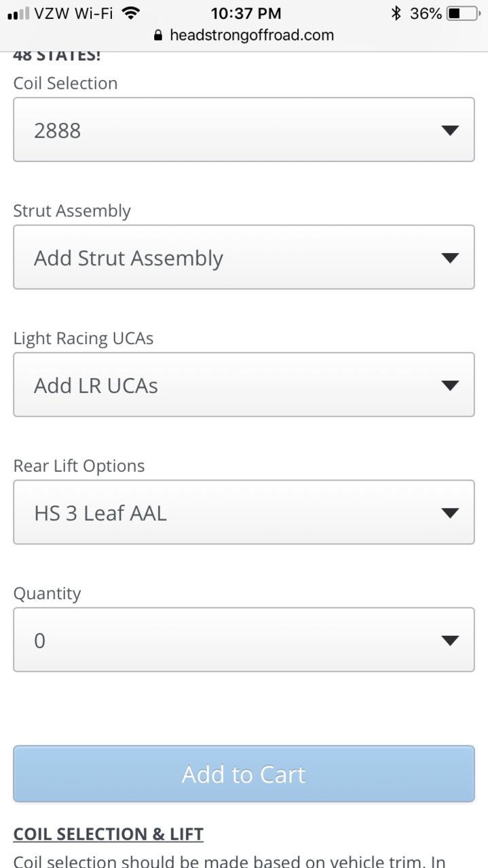
Task: Open the Quantity dropdown showing 0
Action: click(244, 640)
